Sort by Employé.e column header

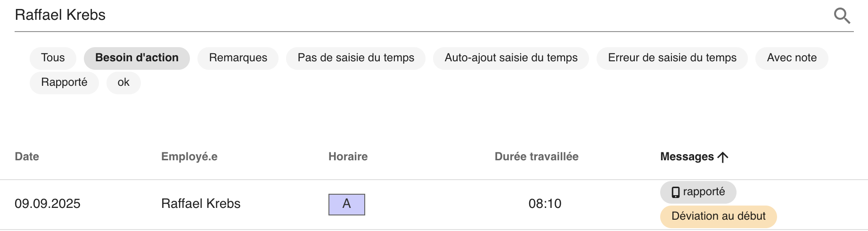tap(189, 157)
